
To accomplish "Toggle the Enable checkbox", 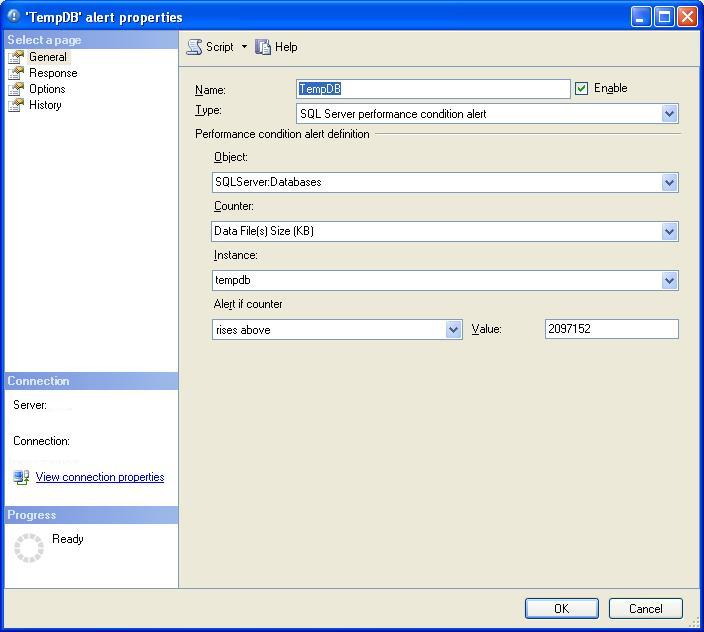I will tap(581, 88).
